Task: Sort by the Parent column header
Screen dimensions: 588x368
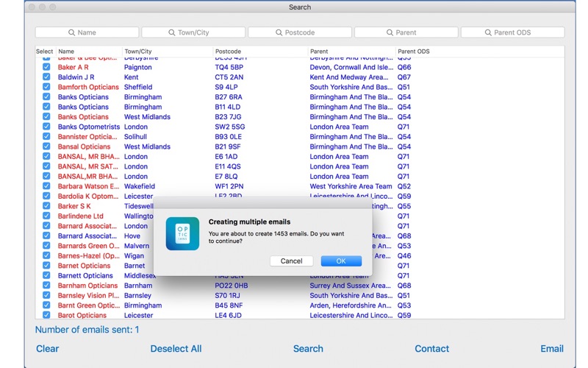Action: (319, 52)
